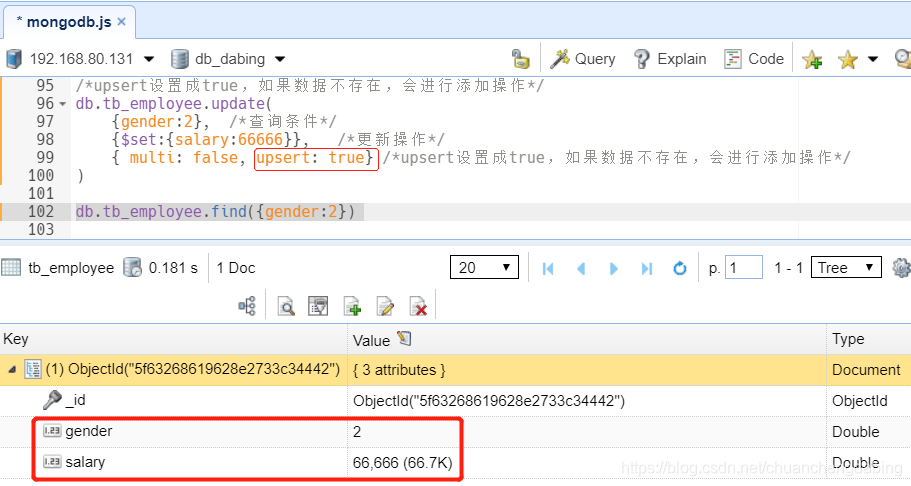Close the mongodb.js tab

pyautogui.click(x=121, y=22)
